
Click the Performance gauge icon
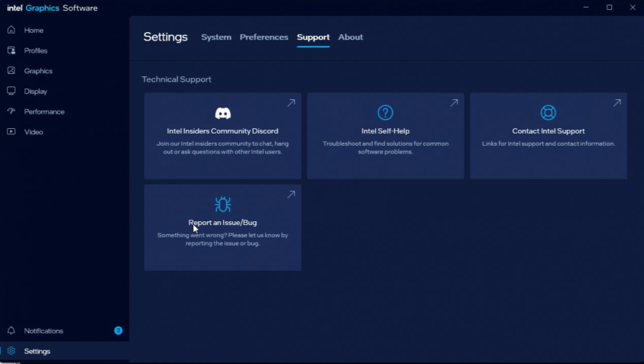click(x=11, y=111)
